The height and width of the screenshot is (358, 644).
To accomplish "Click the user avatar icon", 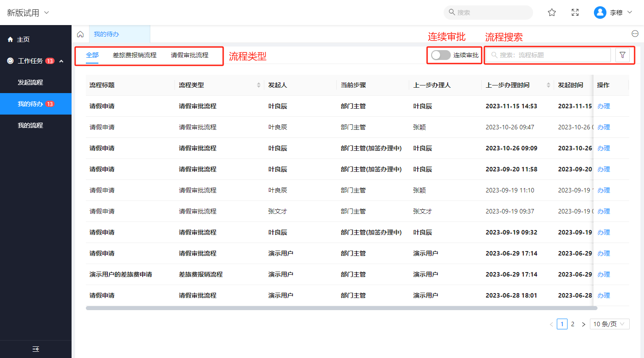I will (600, 13).
